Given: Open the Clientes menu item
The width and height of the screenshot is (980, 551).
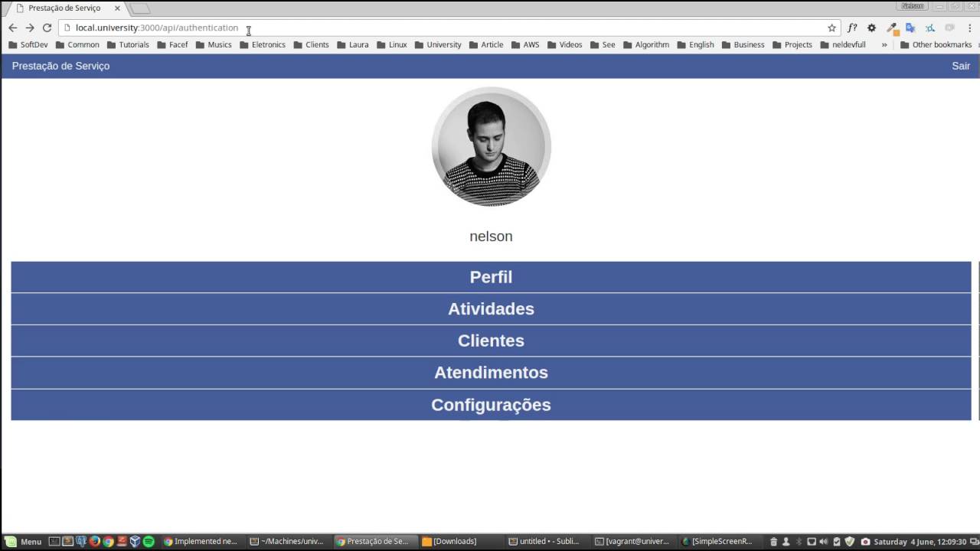Looking at the screenshot, I should click(491, 341).
